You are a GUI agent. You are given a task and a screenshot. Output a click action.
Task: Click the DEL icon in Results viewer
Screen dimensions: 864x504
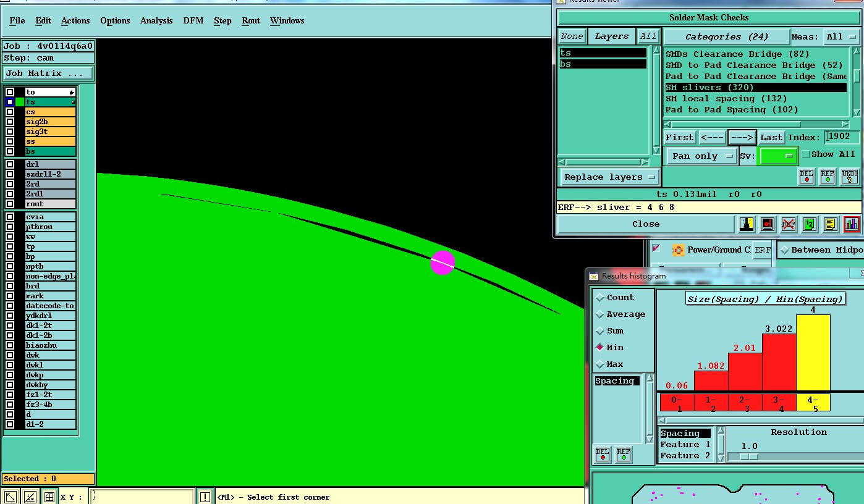pyautogui.click(x=807, y=177)
